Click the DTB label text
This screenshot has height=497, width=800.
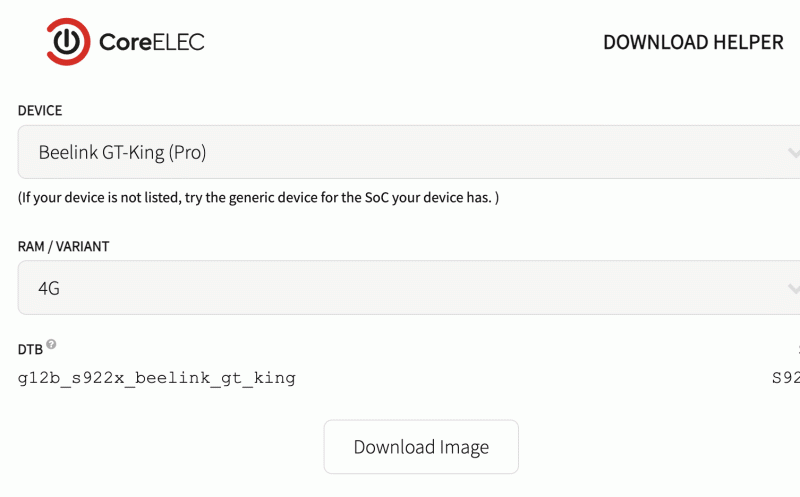30,350
